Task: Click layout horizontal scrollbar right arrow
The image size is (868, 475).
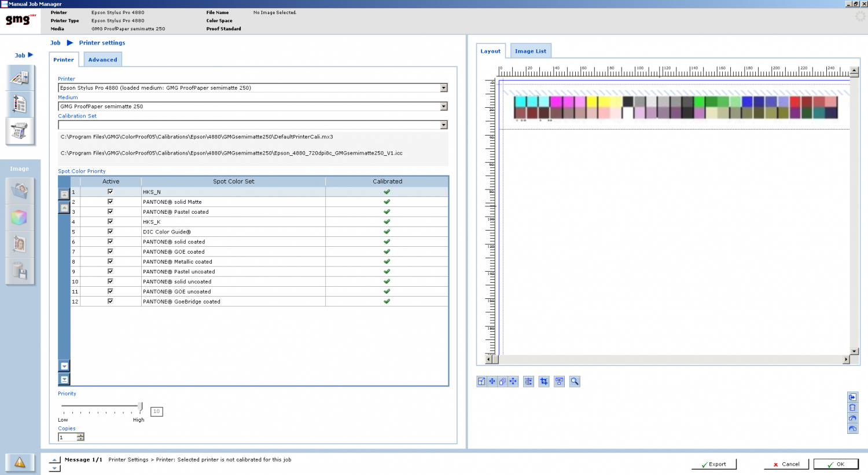Action: pos(846,360)
